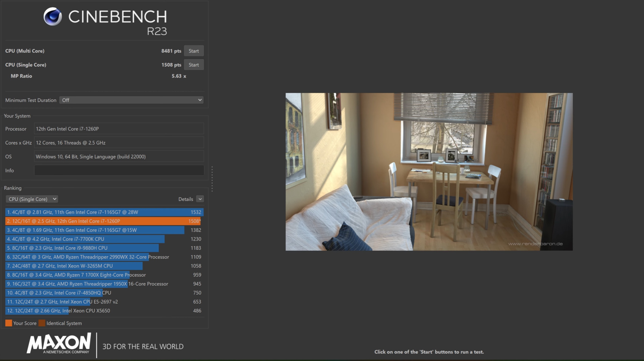644x361 pixels.
Task: Select the orange i7-1260P ranking row
Action: click(x=103, y=221)
